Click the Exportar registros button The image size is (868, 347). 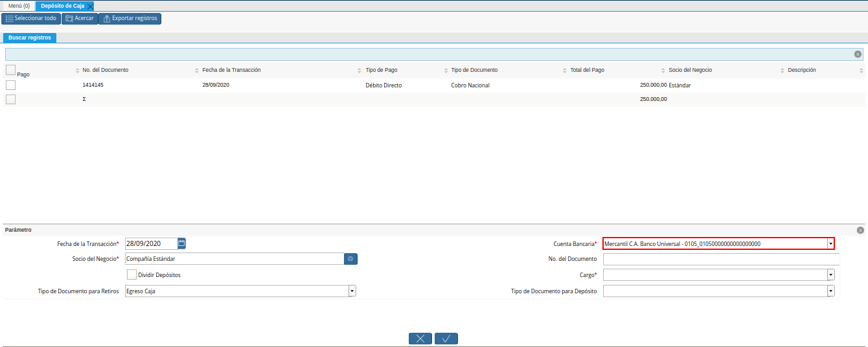130,18
